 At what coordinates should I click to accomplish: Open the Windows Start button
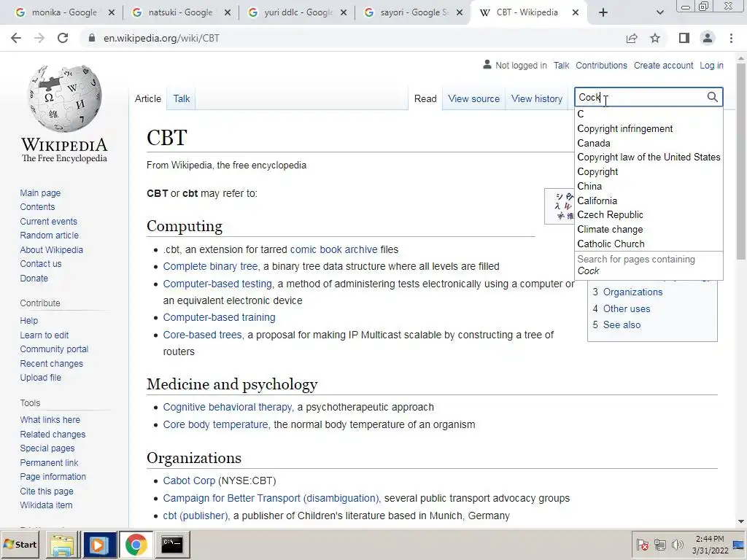pyautogui.click(x=20, y=544)
